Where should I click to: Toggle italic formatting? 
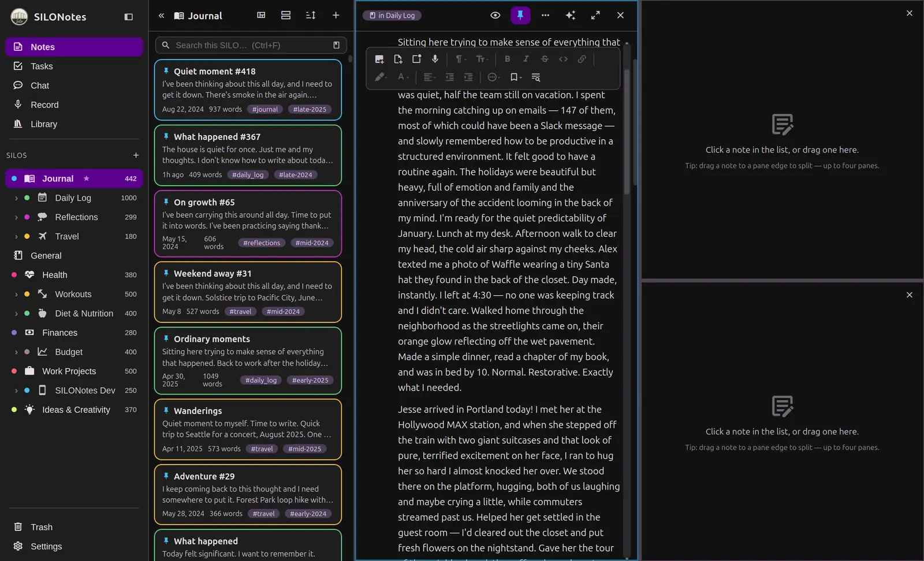pyautogui.click(x=526, y=59)
